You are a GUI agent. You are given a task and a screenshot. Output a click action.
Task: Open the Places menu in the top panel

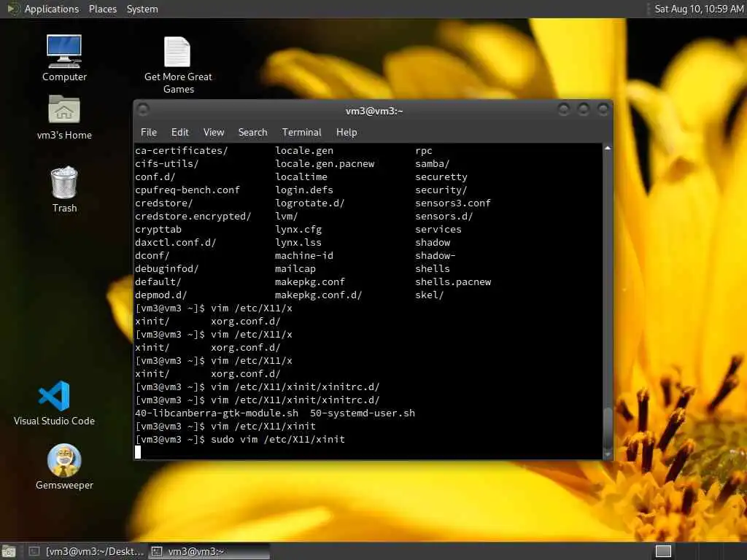click(102, 9)
